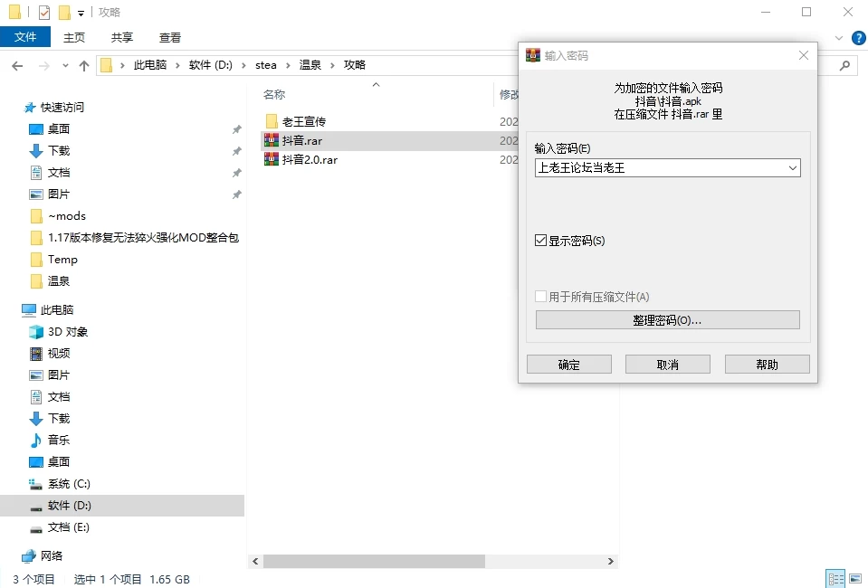Click the search magnifier icon

844,65
